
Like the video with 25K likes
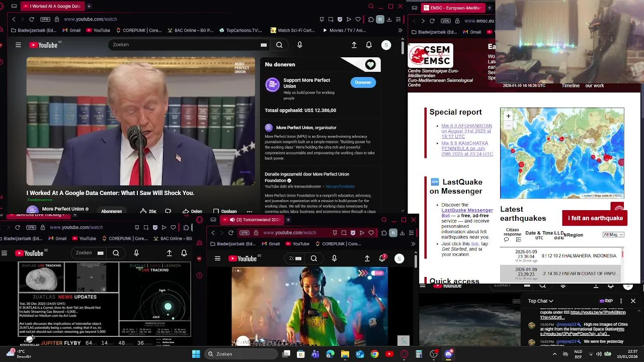click(148, 211)
